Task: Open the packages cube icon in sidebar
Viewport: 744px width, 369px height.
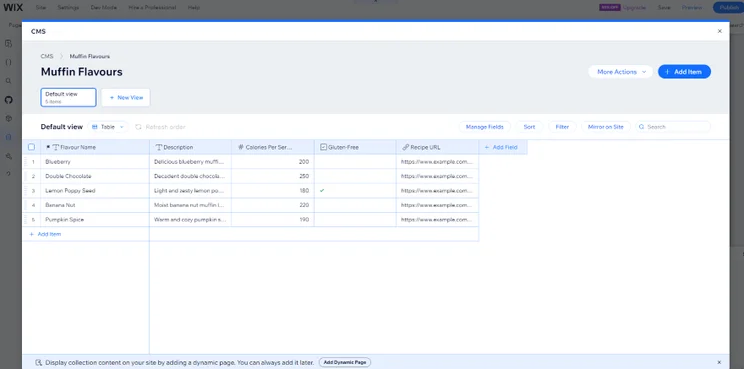Action: 9,119
